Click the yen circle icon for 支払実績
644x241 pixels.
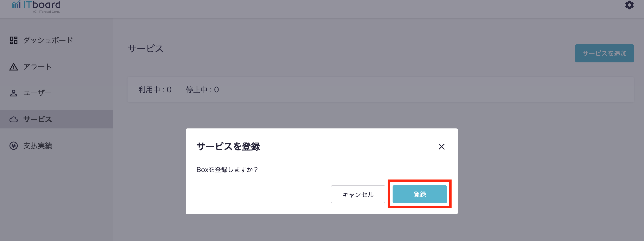13,146
